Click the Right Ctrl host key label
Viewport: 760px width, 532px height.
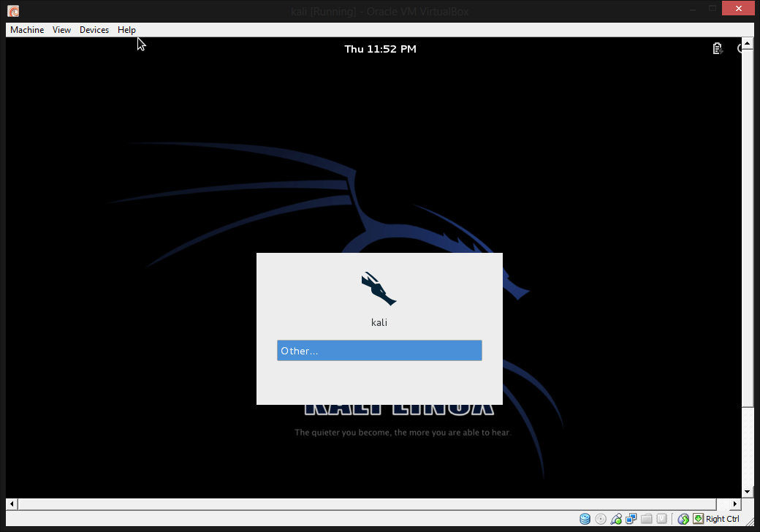tap(722, 519)
